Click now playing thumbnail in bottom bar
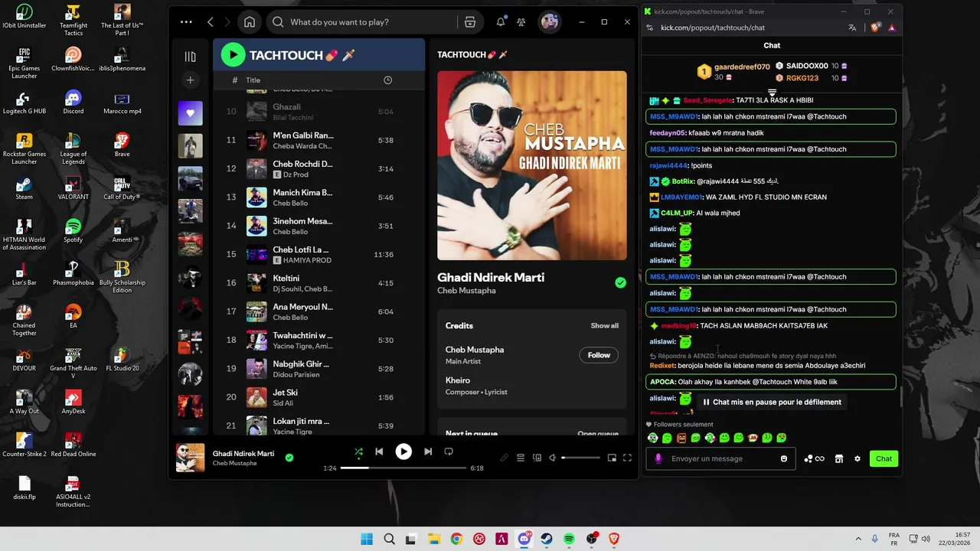The width and height of the screenshot is (980, 551). tap(191, 458)
